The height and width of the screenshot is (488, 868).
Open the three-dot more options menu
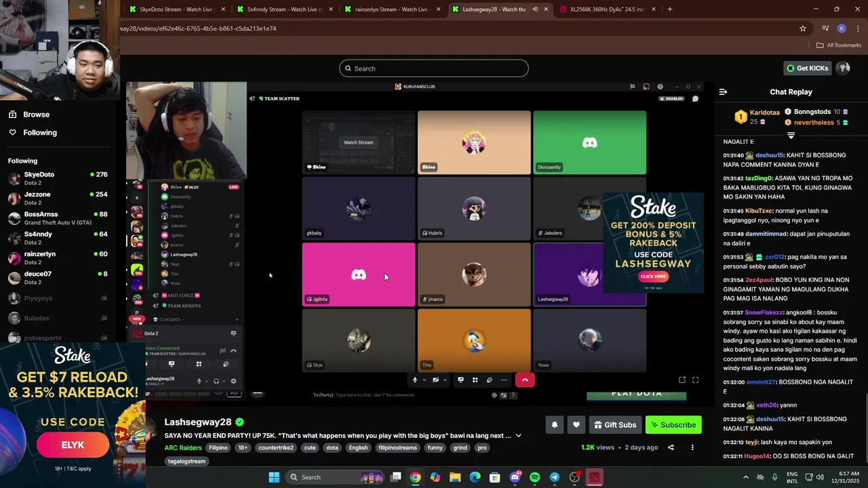(692, 447)
